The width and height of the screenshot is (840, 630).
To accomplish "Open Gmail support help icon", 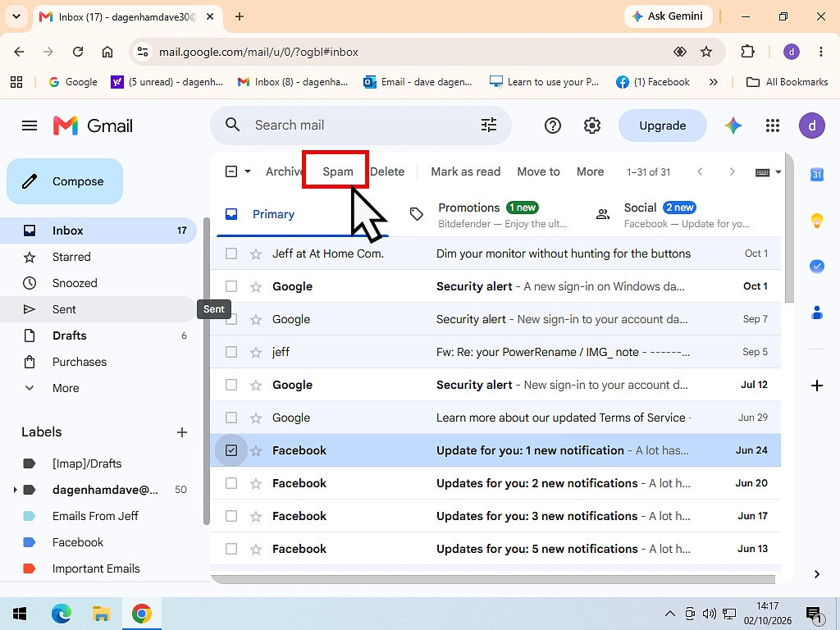I will pos(552,126).
